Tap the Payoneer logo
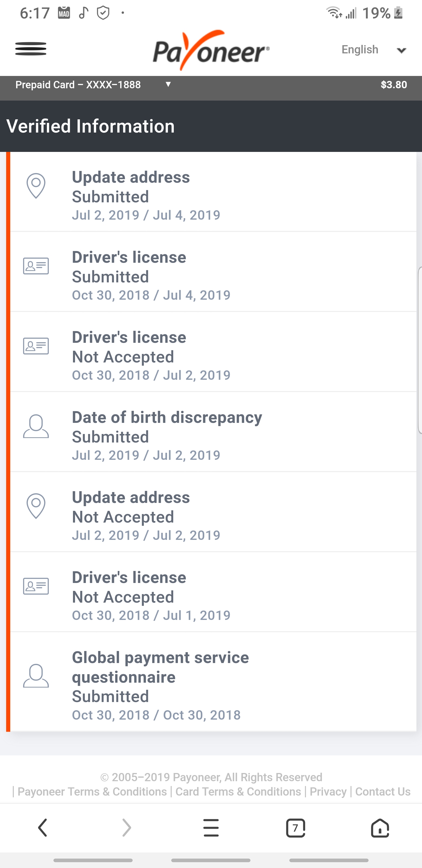This screenshot has height=868, width=422. [x=211, y=50]
